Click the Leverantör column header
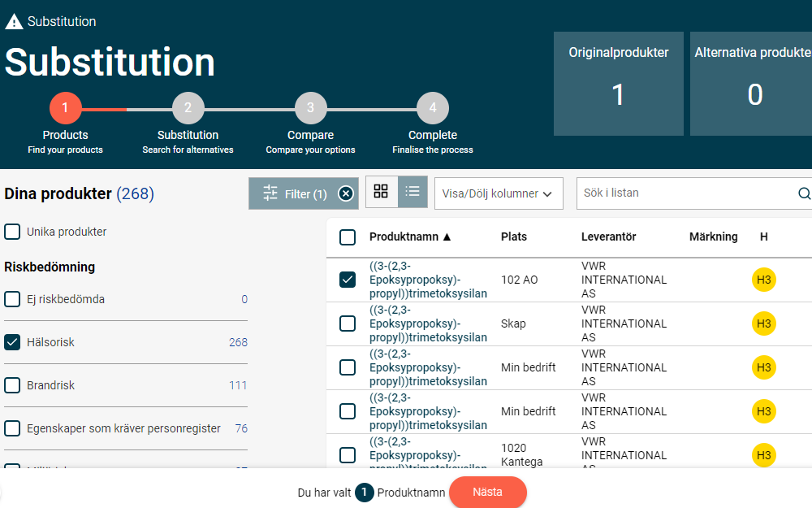 (608, 237)
